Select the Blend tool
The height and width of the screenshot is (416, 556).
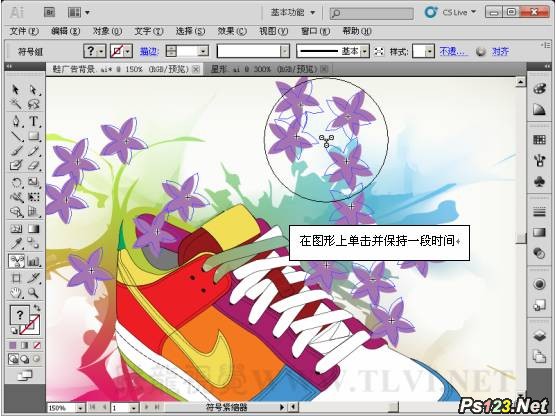pos(34,243)
